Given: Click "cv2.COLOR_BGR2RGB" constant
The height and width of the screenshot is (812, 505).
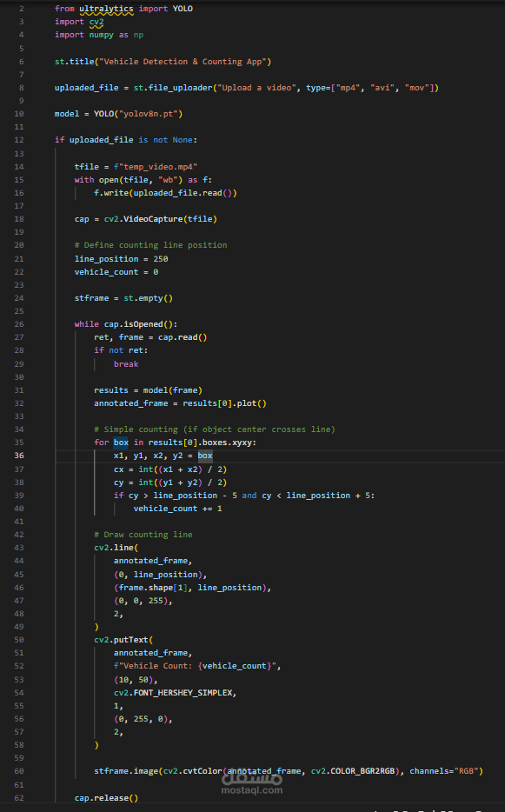Looking at the screenshot, I should 353,771.
